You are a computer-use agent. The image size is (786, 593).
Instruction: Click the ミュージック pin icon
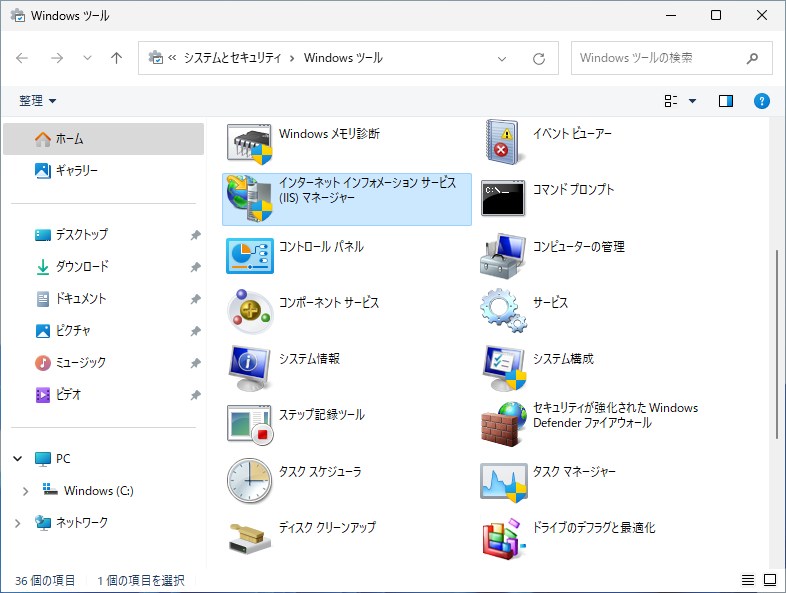(x=195, y=363)
